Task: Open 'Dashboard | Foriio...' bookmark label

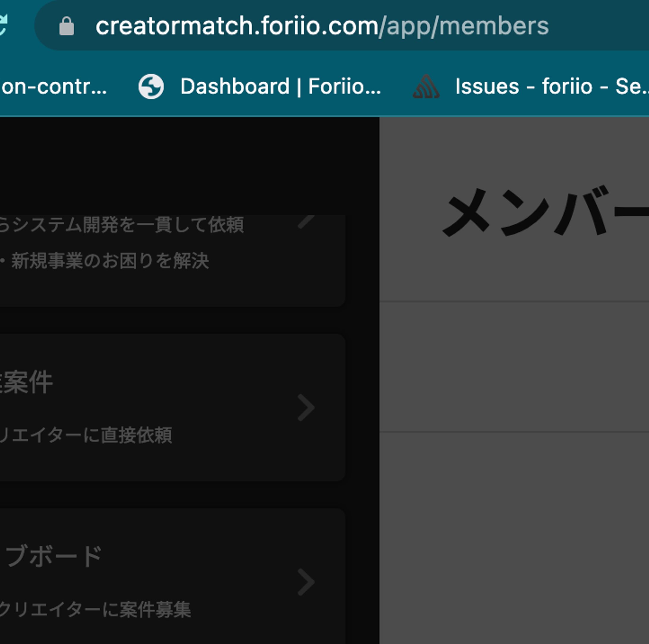Action: (281, 87)
